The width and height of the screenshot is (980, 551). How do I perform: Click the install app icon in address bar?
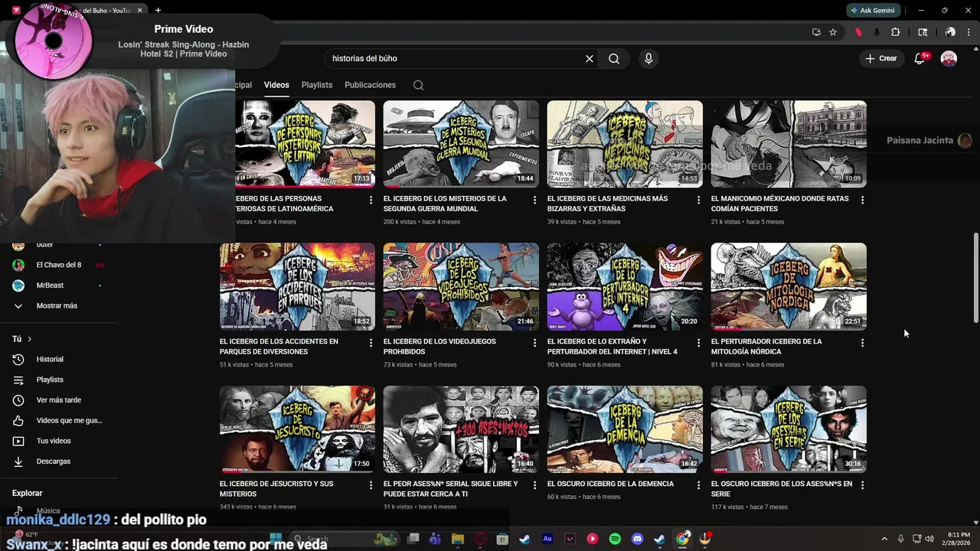(816, 32)
